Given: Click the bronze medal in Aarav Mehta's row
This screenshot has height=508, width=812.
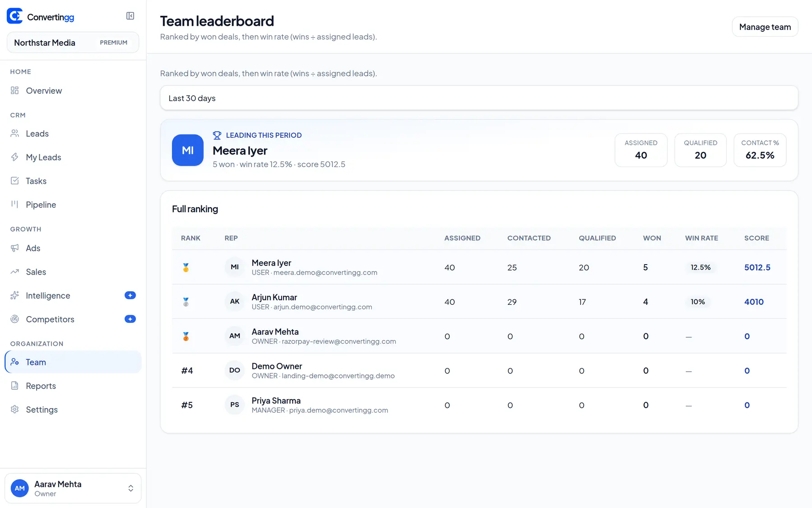Looking at the screenshot, I should [x=186, y=336].
